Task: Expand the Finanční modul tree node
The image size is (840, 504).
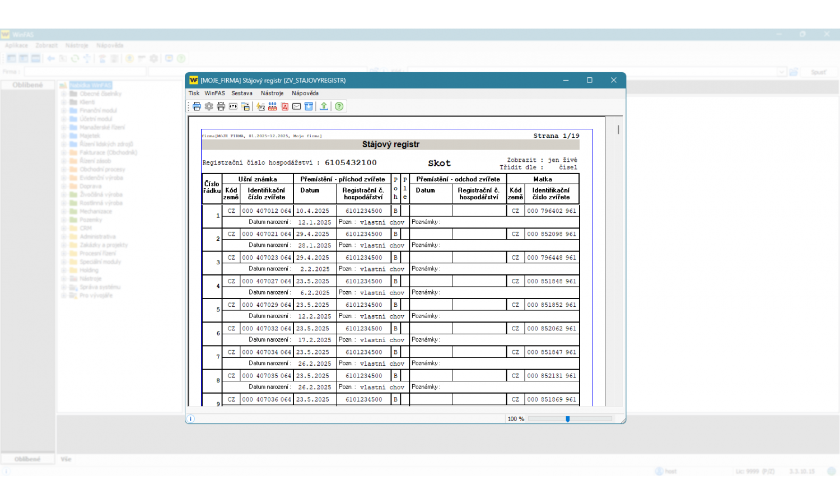Action: pyautogui.click(x=64, y=110)
